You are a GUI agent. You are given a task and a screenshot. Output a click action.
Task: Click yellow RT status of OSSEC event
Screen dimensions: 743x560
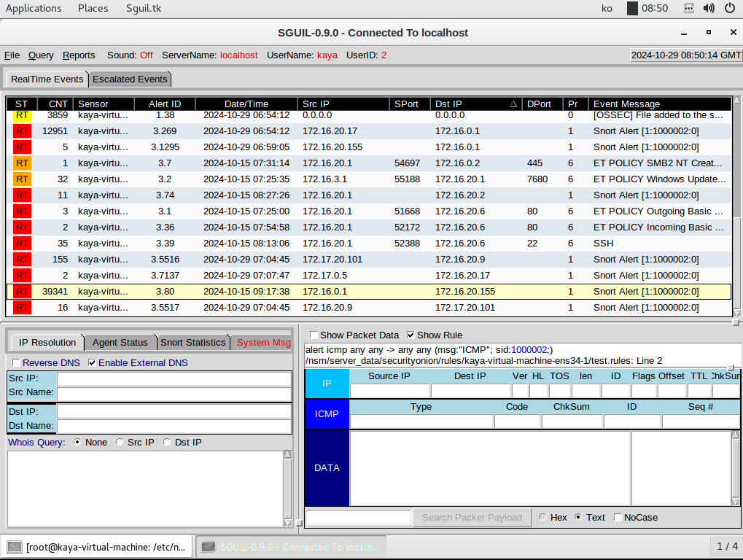(x=22, y=115)
